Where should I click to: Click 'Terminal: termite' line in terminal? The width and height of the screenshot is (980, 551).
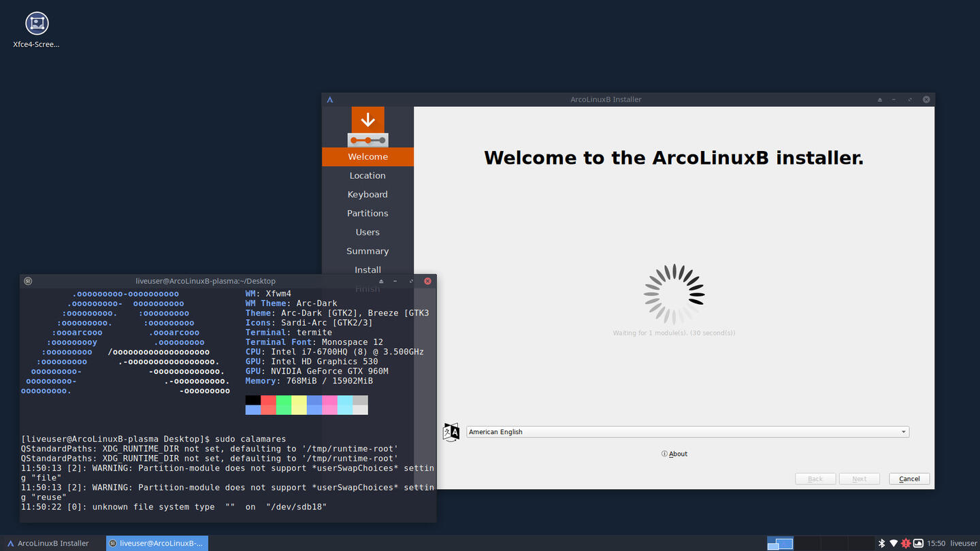[x=289, y=333]
